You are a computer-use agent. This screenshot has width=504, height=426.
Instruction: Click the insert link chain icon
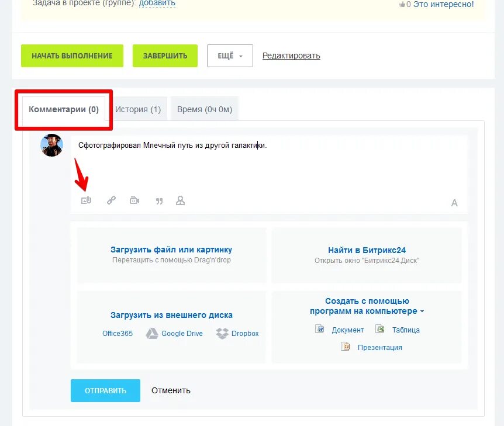(x=111, y=200)
